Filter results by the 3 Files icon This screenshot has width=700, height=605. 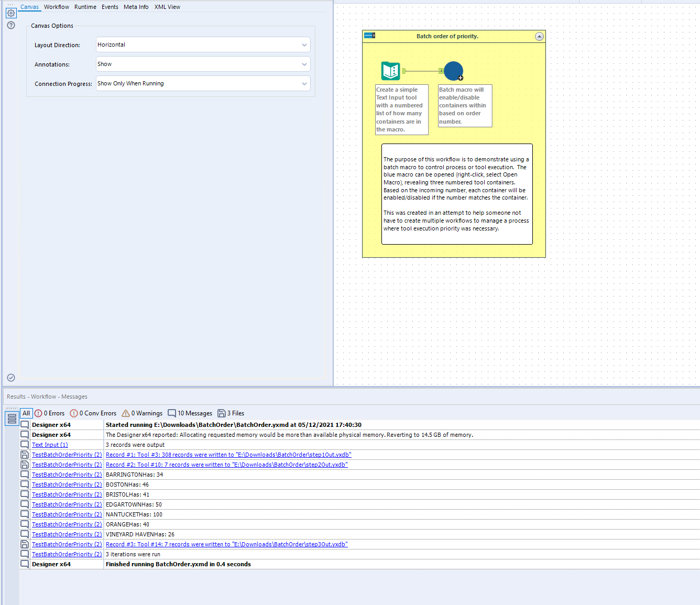click(x=231, y=413)
